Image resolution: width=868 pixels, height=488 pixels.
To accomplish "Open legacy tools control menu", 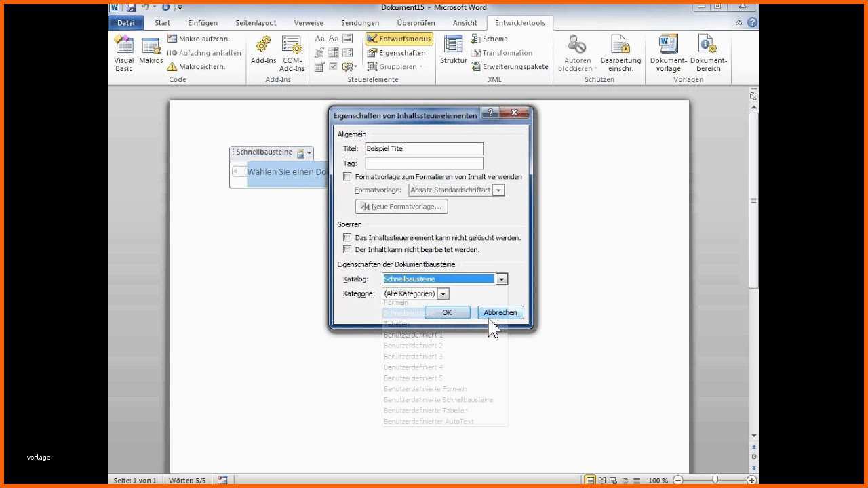I will (x=349, y=66).
